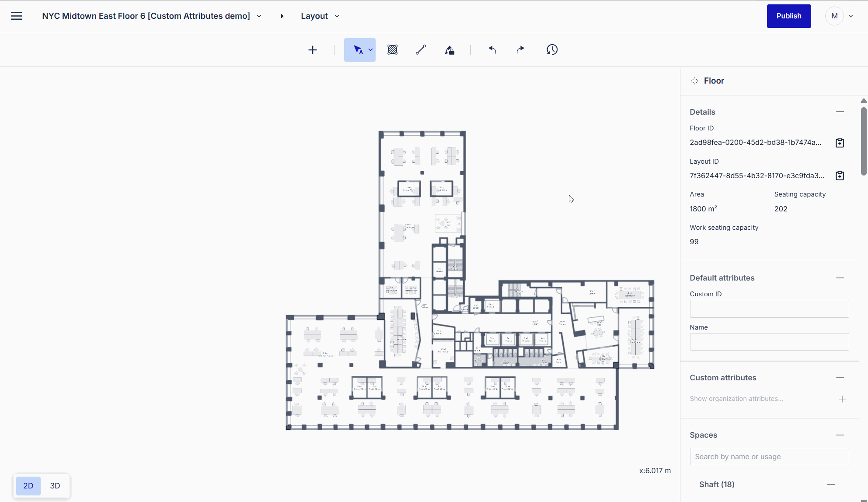Collapse the Details section
Screen dimensions: 868x502
click(x=840, y=112)
